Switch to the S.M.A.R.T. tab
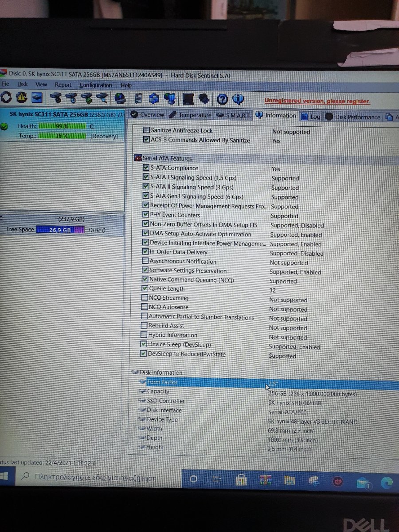399x532 pixels. pyautogui.click(x=234, y=115)
